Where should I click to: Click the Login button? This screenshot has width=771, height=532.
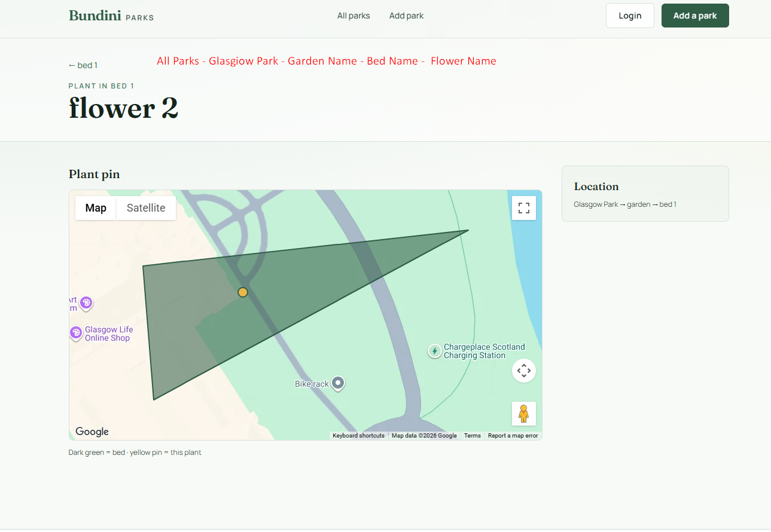pos(630,16)
